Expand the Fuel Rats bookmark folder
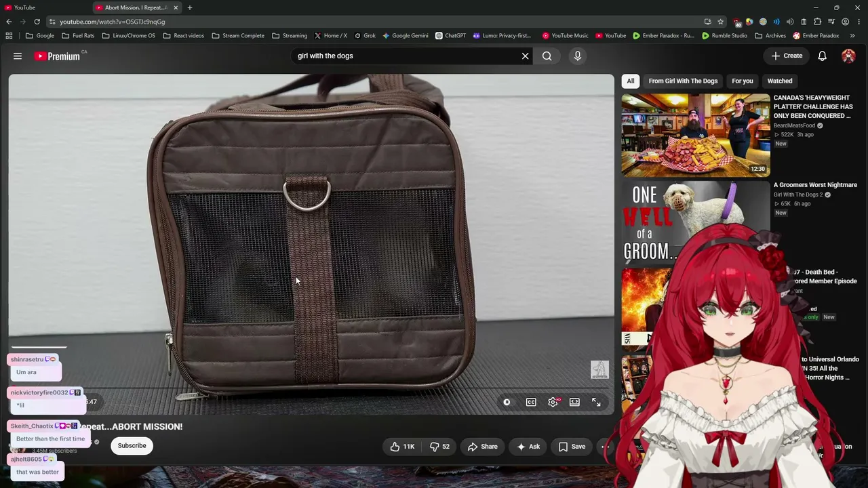Viewport: 868px width, 488px height. [78, 36]
